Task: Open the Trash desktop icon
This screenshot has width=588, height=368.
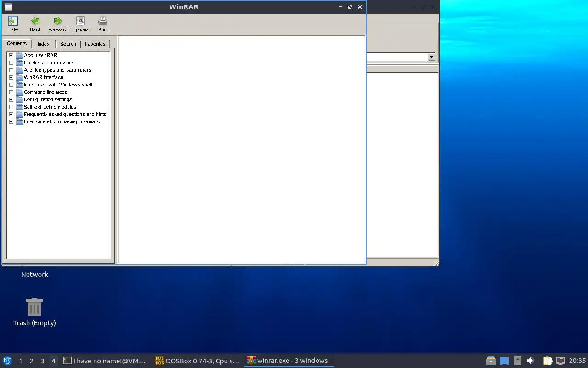Action: (34, 307)
